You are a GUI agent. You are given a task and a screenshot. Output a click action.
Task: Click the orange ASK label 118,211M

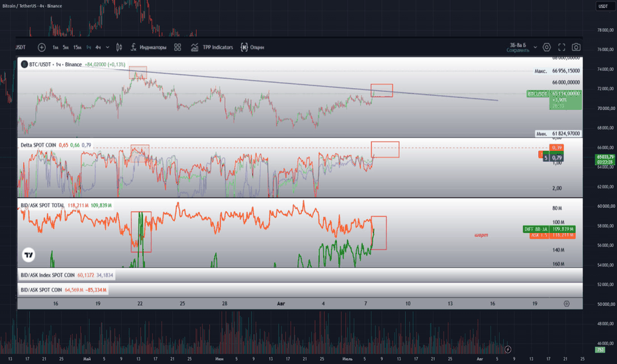pyautogui.click(x=553, y=236)
